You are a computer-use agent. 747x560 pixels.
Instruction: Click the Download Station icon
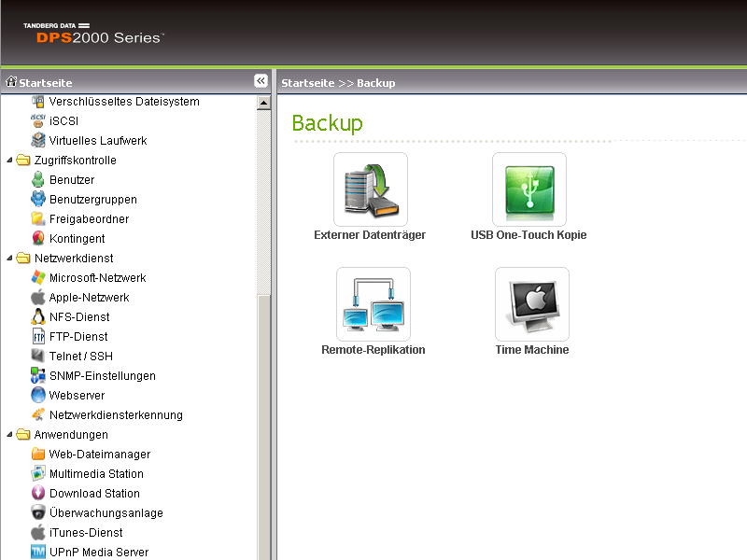tap(38, 493)
